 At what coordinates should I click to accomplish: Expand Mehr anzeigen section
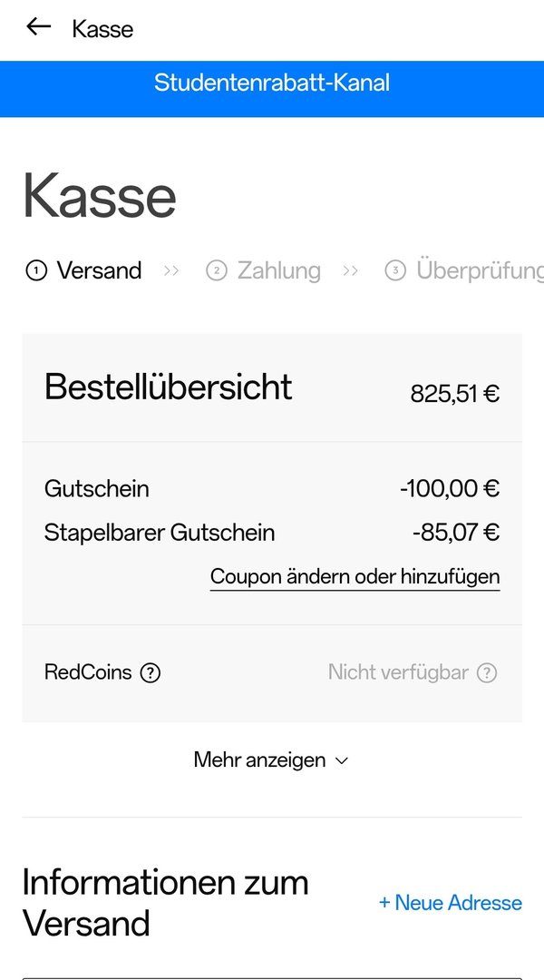[271, 760]
